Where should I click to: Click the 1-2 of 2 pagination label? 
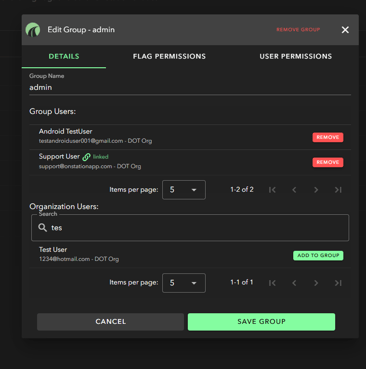242,190
